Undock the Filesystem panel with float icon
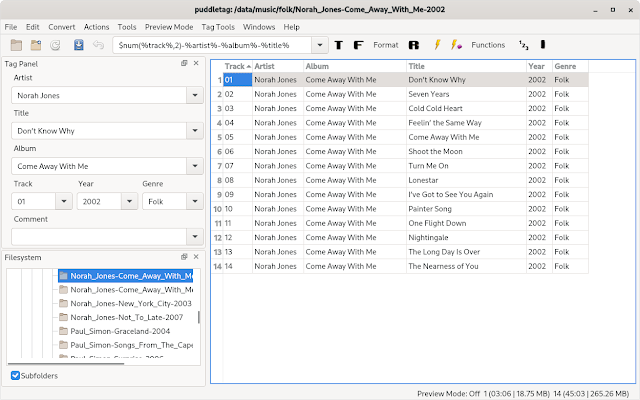 tap(184, 257)
